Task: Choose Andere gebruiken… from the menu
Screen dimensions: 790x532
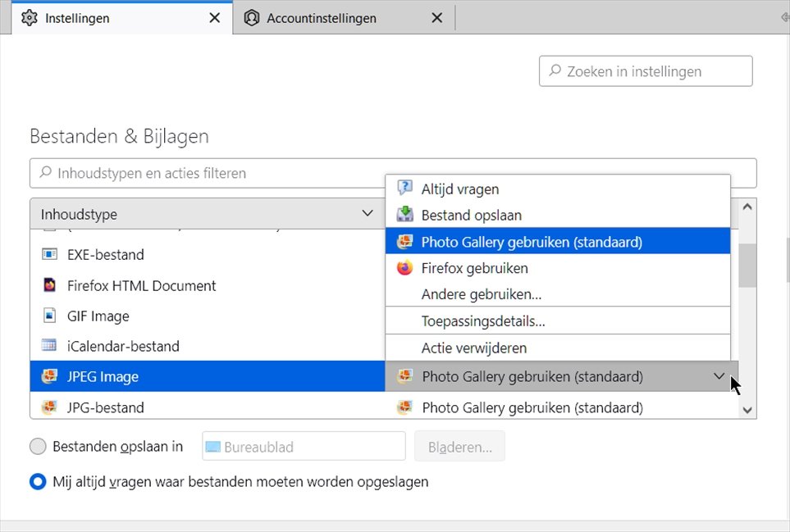Action: click(x=481, y=294)
